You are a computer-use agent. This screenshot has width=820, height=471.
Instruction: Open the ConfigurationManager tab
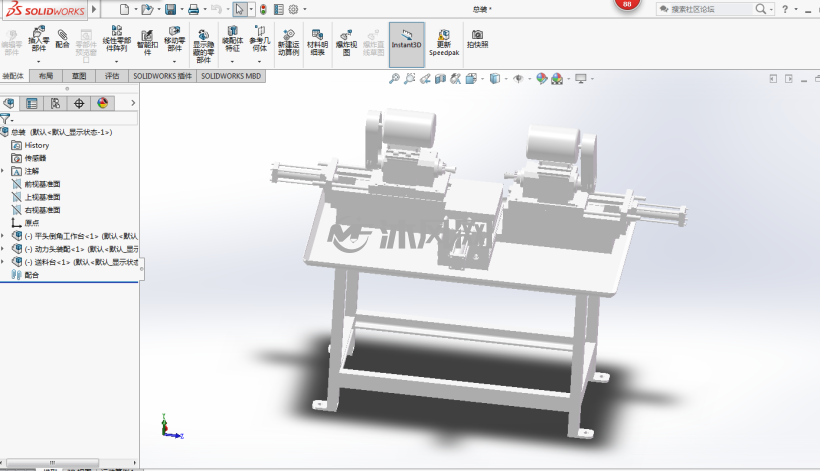[x=55, y=103]
